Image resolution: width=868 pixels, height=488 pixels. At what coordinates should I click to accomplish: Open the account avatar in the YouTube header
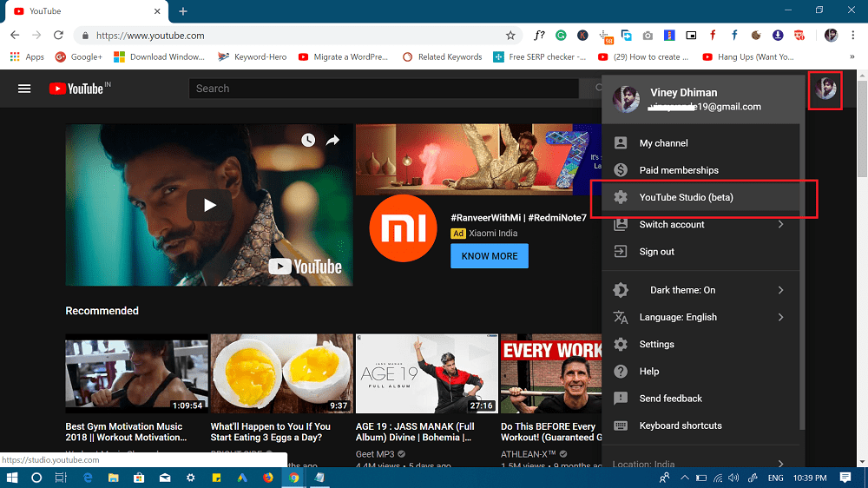pos(825,89)
